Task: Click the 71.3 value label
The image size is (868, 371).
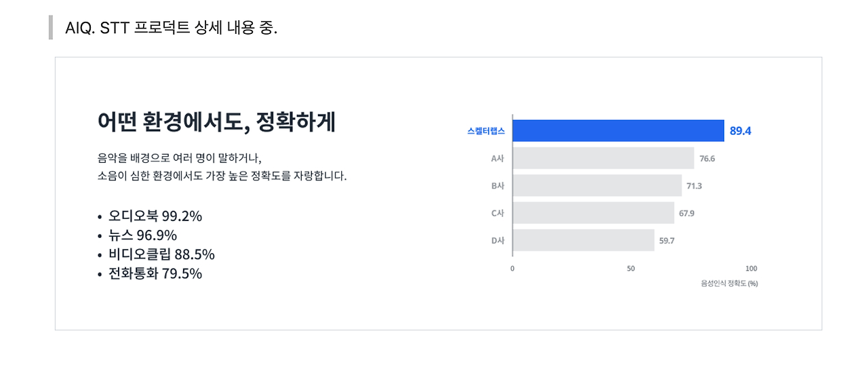Action: tap(694, 186)
